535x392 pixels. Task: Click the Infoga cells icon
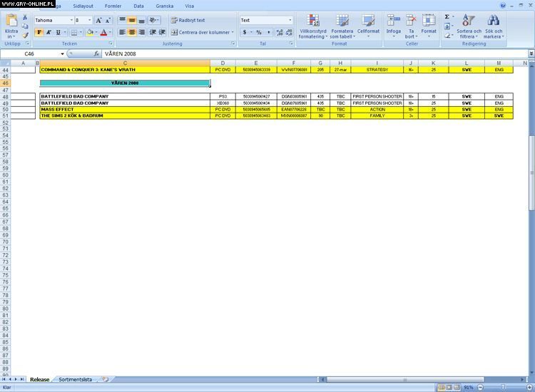[394, 21]
